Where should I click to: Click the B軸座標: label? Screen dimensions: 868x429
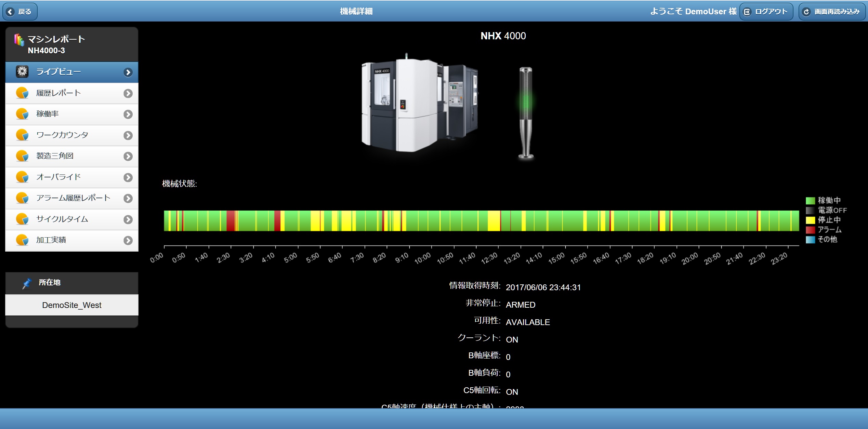[484, 356]
